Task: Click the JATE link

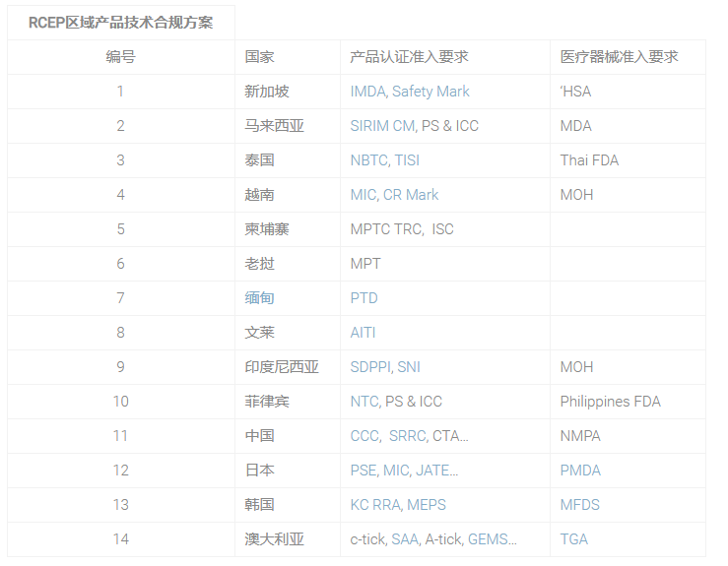Action: 432,470
